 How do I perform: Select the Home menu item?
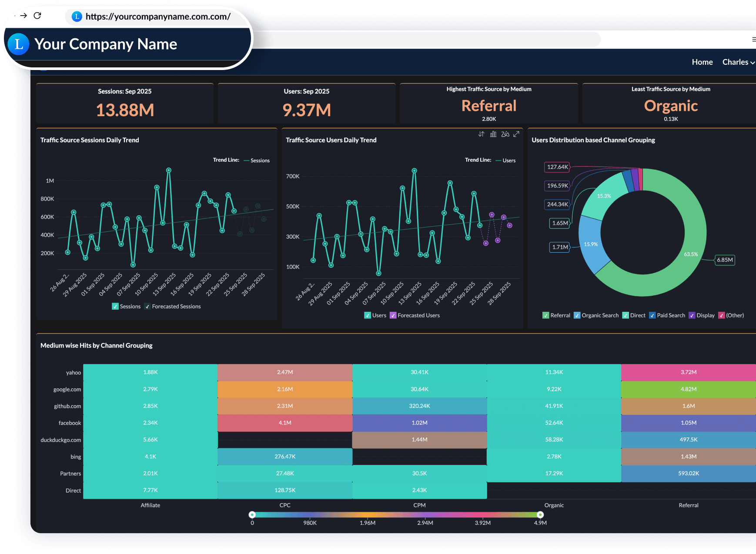[x=702, y=62]
